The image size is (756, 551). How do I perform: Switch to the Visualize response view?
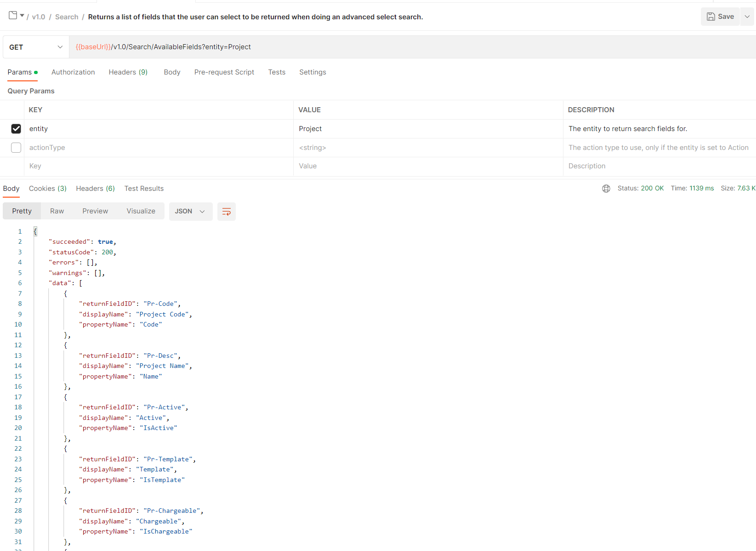(141, 211)
